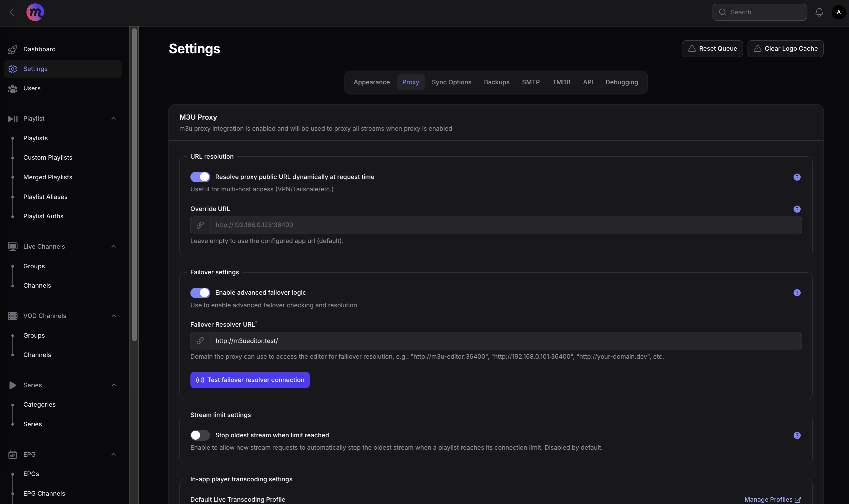Disable dynamic proxy URL resolution toggle
The image size is (849, 504).
(200, 177)
